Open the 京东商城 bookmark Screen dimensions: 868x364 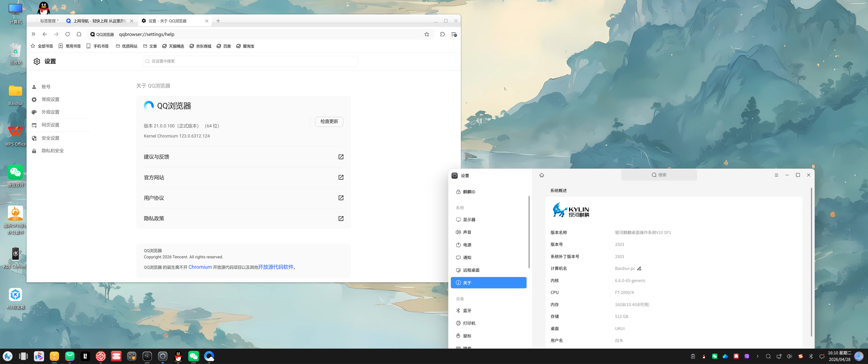(x=200, y=46)
